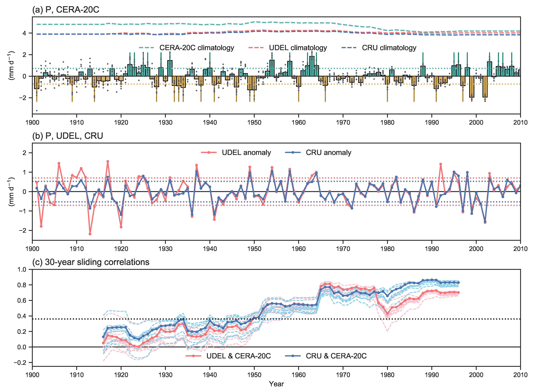Click the green CERA-20C climatology swatch line
Image resolution: width=534 pixels, height=392 pixels.
click(146, 48)
